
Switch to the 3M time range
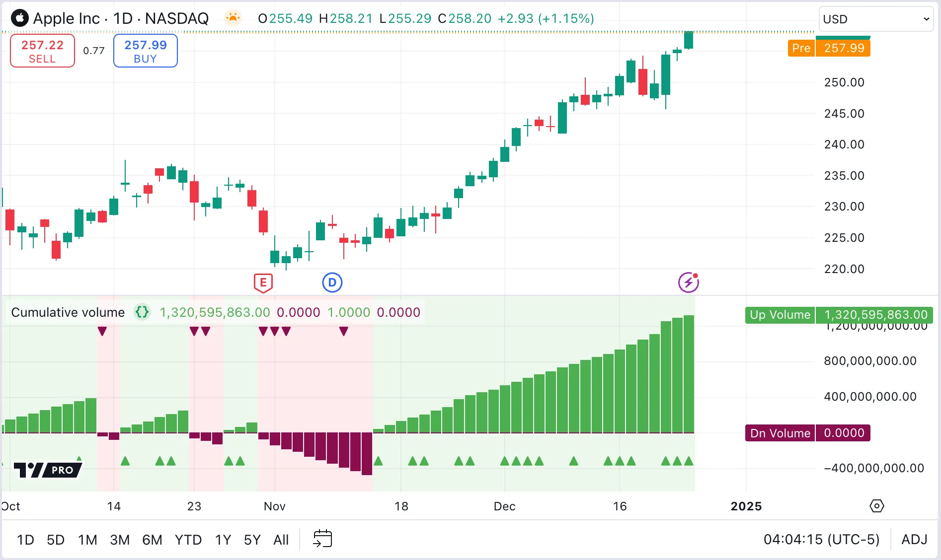point(120,540)
